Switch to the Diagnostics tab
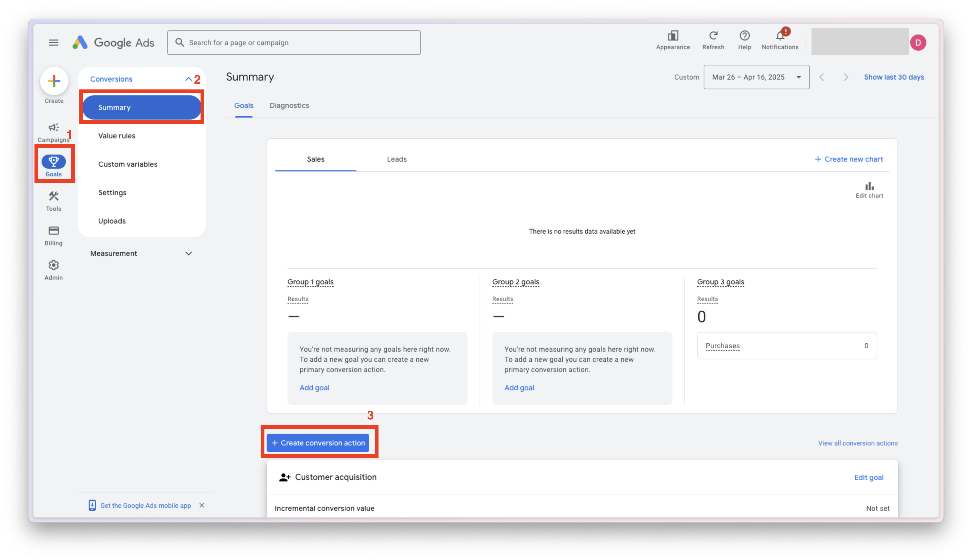 coord(289,105)
